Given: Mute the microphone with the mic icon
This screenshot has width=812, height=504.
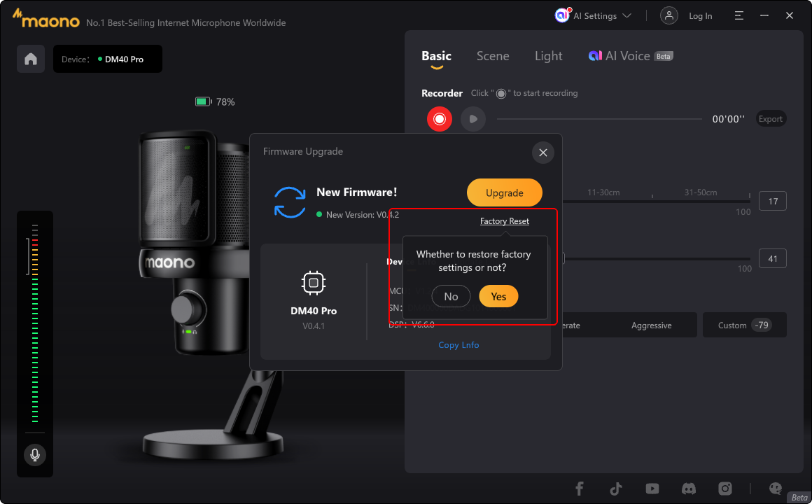Looking at the screenshot, I should tap(35, 455).
